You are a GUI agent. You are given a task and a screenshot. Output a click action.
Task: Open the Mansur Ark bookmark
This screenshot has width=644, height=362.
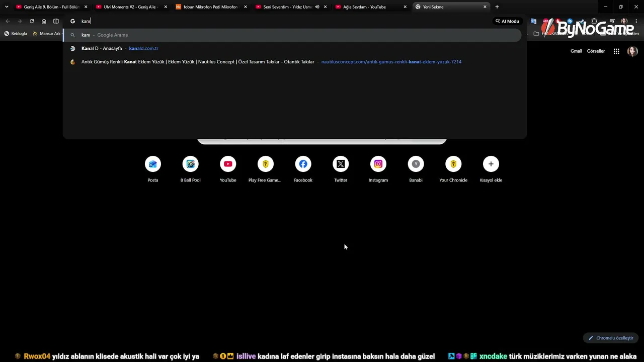47,34
